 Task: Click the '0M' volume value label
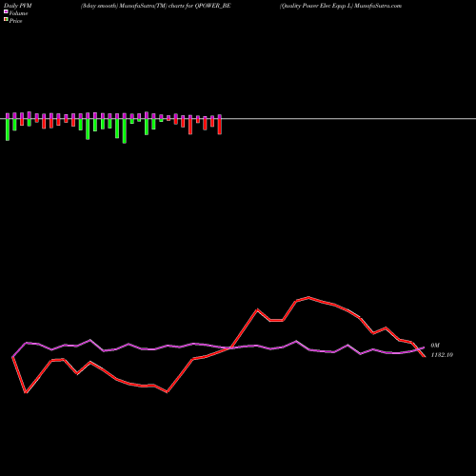[435, 346]
